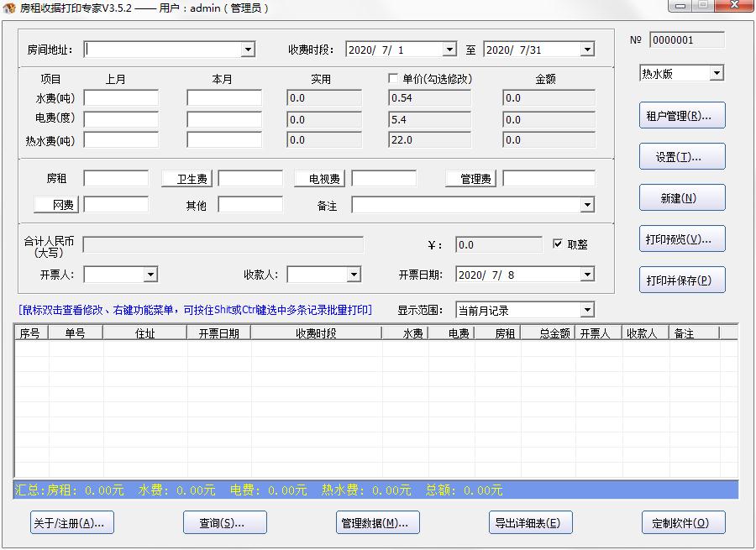The width and height of the screenshot is (756, 550).
Task: Focus the 水费 上月 reading input
Action: click(121, 98)
